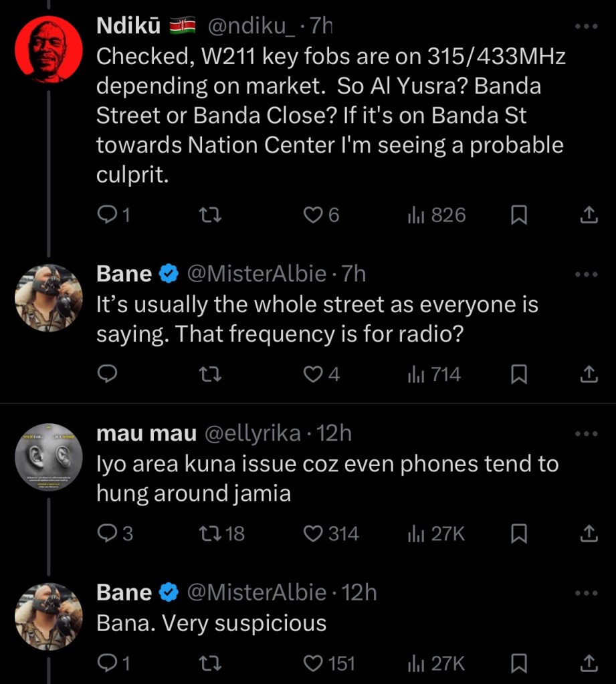
Task: Open more options on Bane's radio tweet
Action: tap(586, 274)
